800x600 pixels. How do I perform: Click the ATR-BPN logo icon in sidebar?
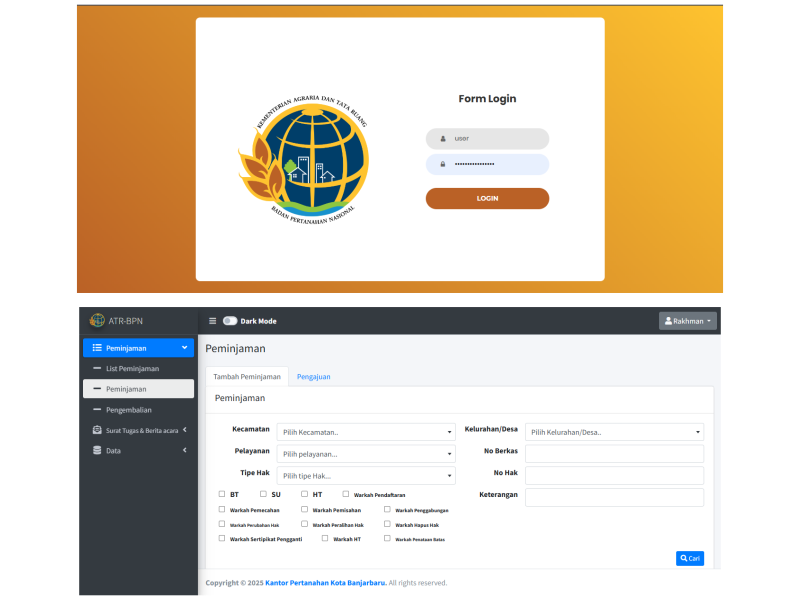[97, 321]
